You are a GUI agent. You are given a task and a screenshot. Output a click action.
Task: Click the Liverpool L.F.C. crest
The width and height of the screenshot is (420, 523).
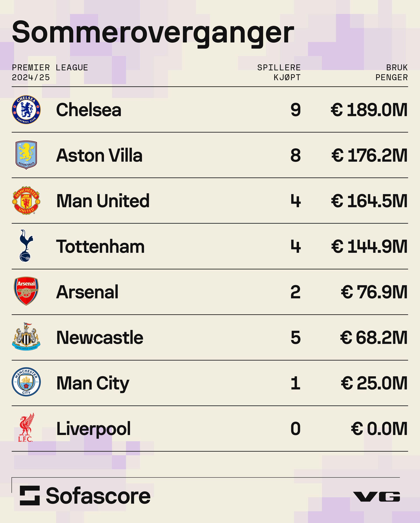(26, 428)
